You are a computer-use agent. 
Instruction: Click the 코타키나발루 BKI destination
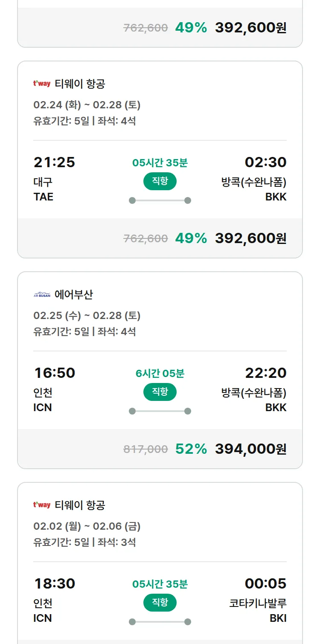pos(258,610)
